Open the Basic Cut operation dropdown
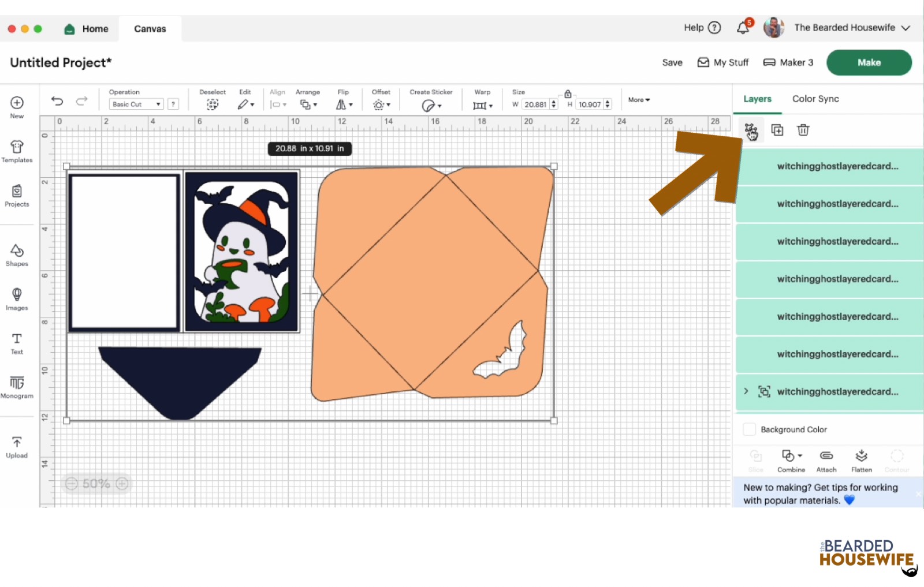924x587 pixels. [136, 104]
